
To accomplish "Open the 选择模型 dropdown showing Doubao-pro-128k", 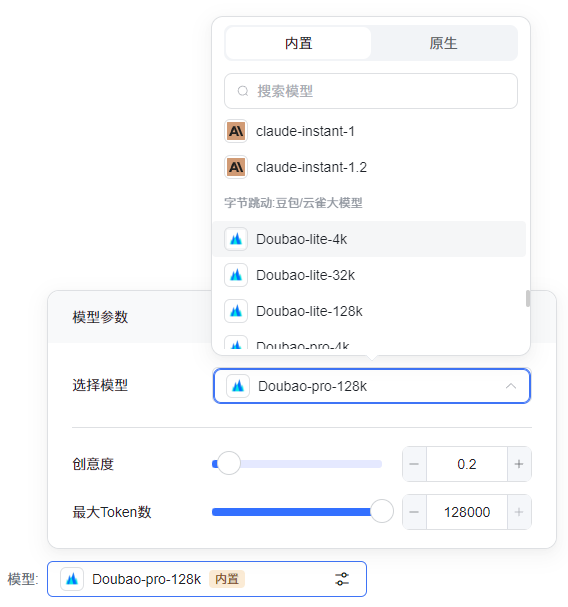I will [371, 386].
